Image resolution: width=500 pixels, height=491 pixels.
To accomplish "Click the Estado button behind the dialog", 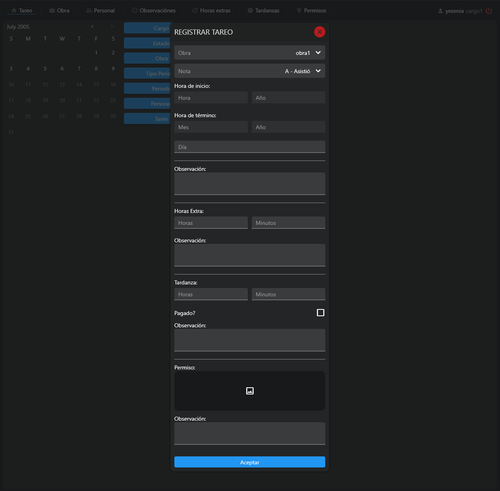I will [x=147, y=43].
